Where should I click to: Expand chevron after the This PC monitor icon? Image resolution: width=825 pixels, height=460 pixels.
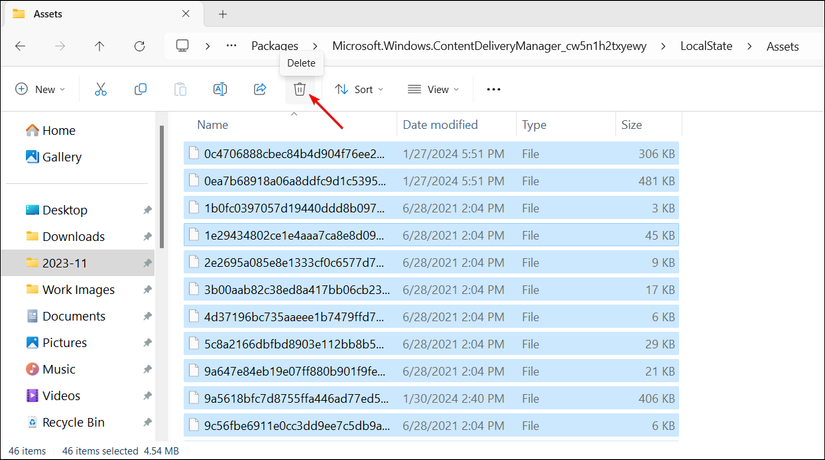pyautogui.click(x=208, y=46)
